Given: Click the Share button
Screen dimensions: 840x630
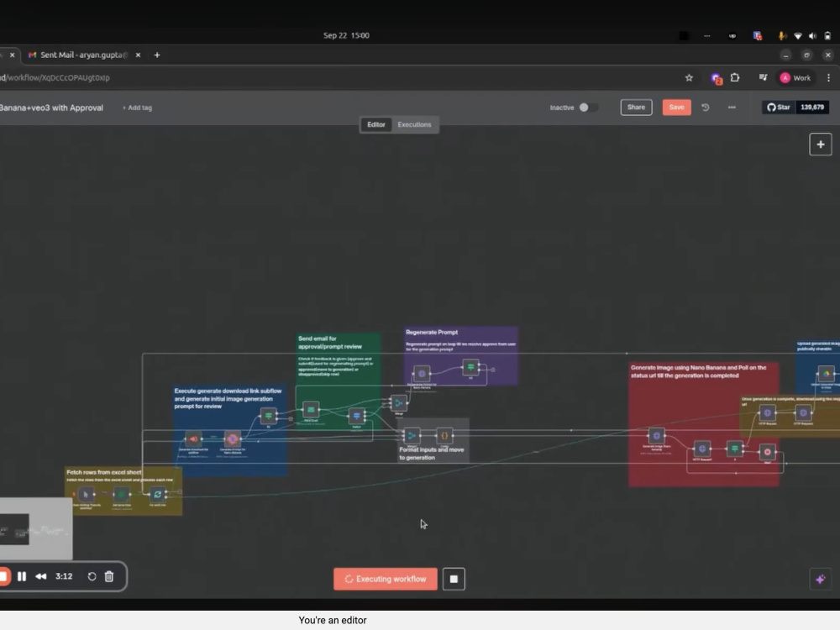Looking at the screenshot, I should 636,108.
